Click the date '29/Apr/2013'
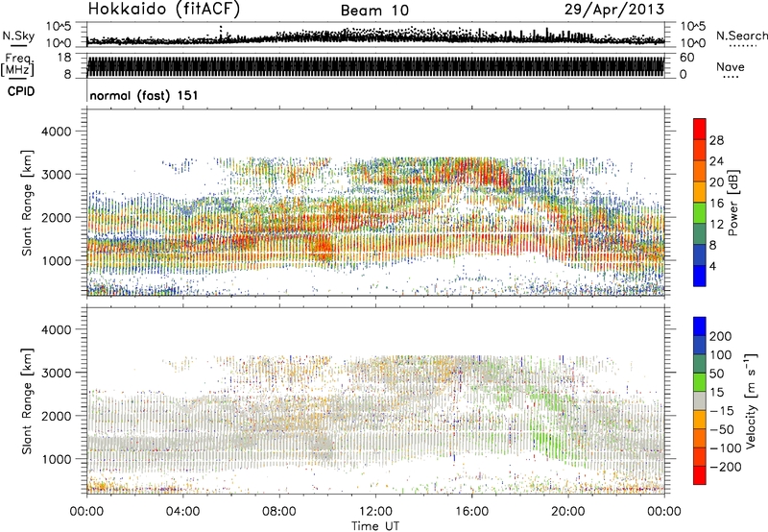The height and width of the screenshot is (532, 768). 614,10
